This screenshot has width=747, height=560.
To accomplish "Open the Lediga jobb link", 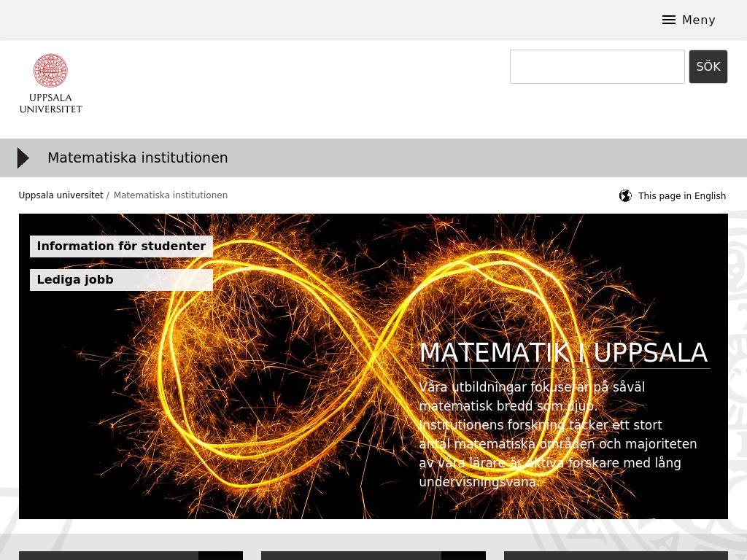I will point(121,280).
